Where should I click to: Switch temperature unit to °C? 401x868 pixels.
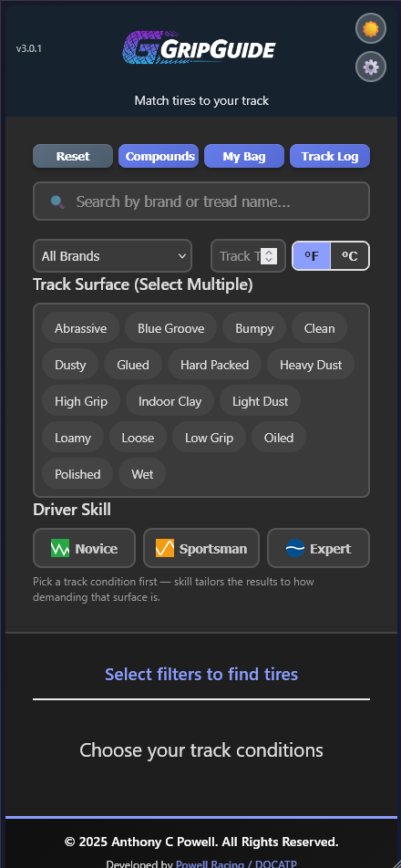(x=350, y=256)
